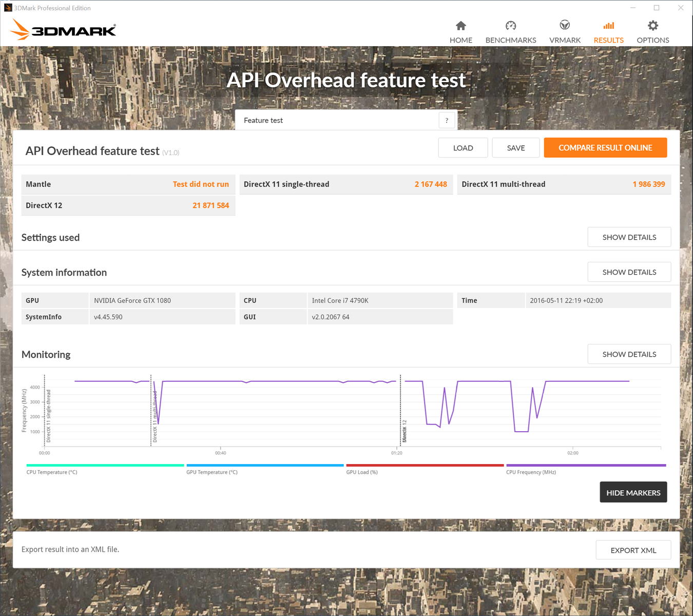
Task: Toggle GPU Temperature legend bar
Action: (x=265, y=466)
